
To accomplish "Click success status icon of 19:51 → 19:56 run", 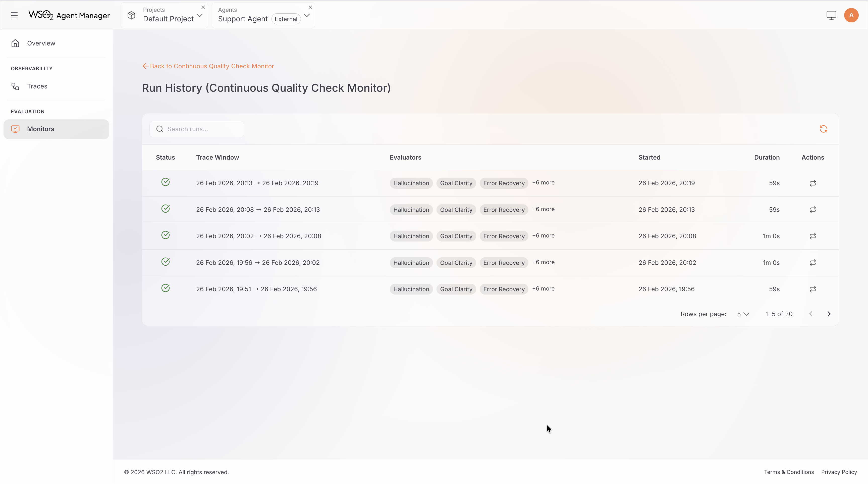I will click(166, 288).
